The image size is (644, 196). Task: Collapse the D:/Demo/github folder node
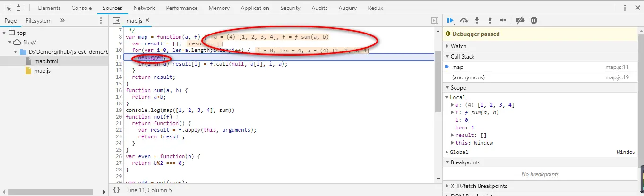[x=16, y=52]
